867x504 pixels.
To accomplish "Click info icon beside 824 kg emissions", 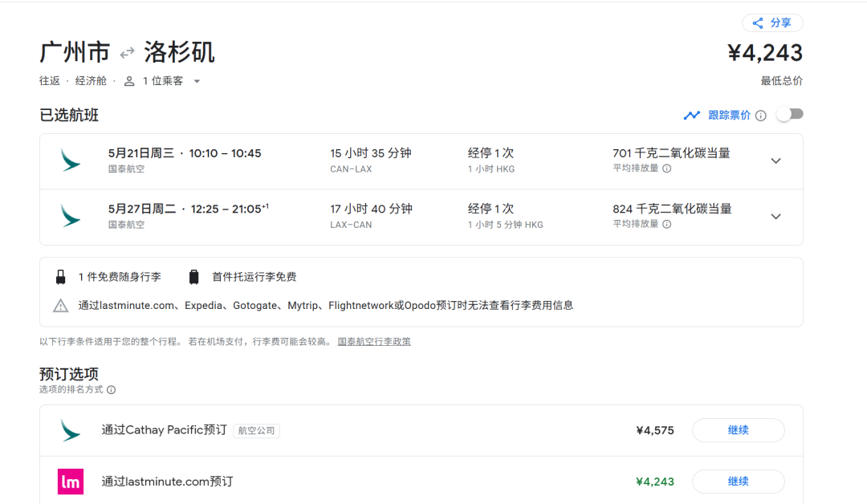I will tap(666, 225).
